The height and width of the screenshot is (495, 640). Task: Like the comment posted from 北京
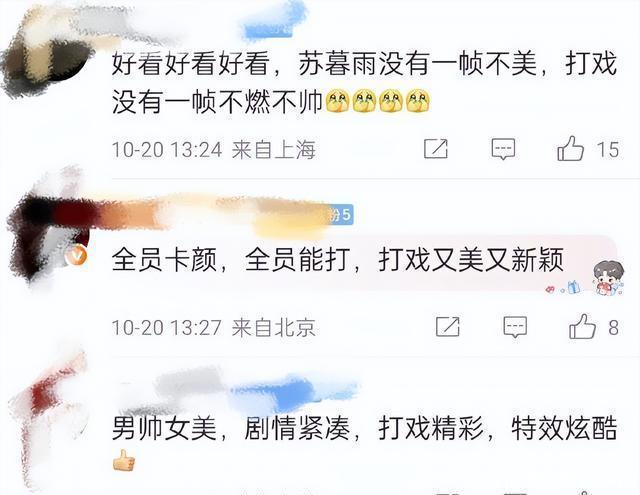pyautogui.click(x=582, y=326)
